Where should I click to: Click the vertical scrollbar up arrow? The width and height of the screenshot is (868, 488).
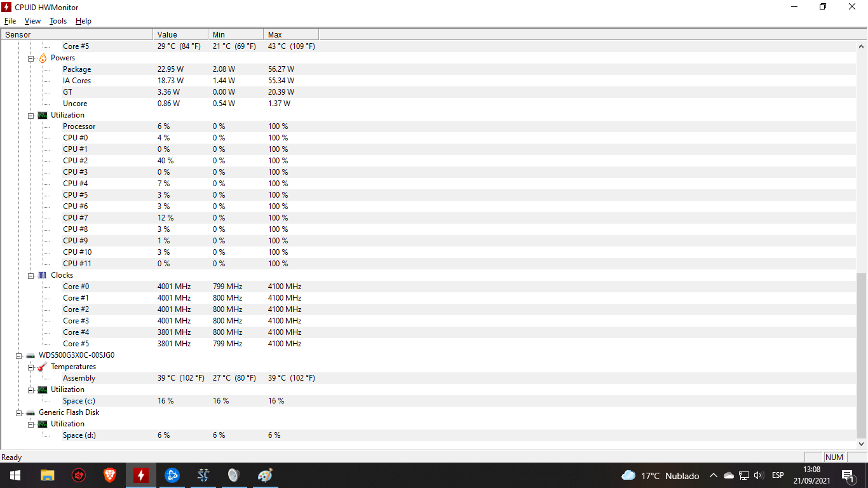862,46
